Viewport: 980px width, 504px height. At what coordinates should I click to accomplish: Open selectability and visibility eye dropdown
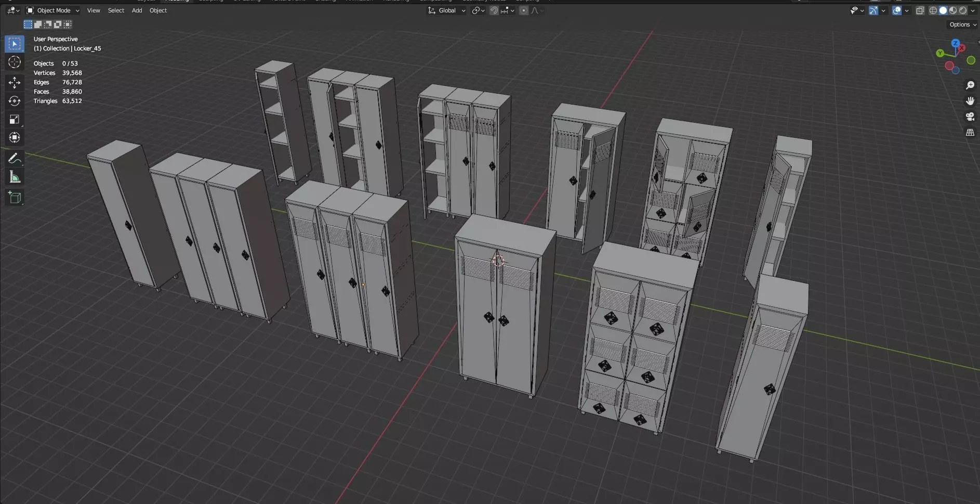(x=857, y=10)
